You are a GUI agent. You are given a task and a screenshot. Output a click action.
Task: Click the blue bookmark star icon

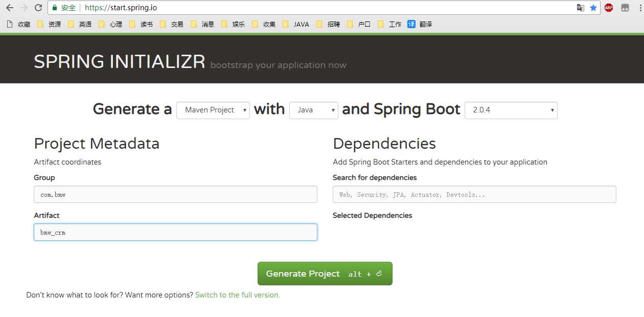(x=593, y=8)
